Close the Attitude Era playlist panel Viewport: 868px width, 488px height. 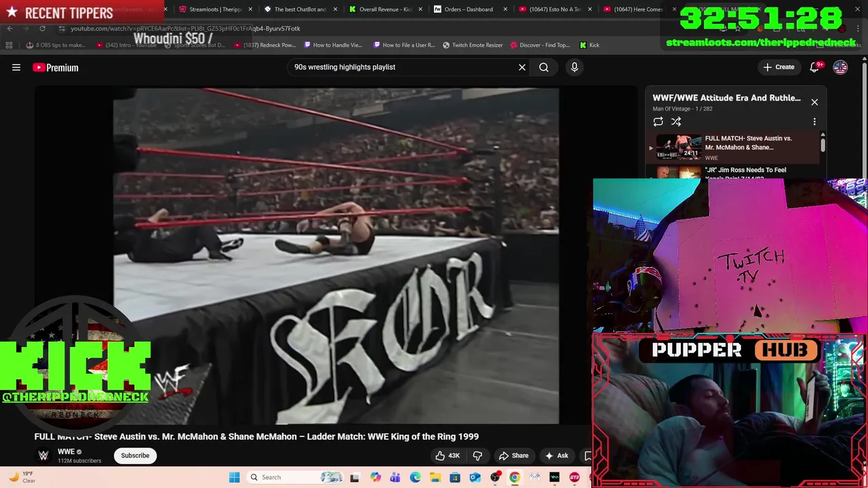[x=814, y=102]
